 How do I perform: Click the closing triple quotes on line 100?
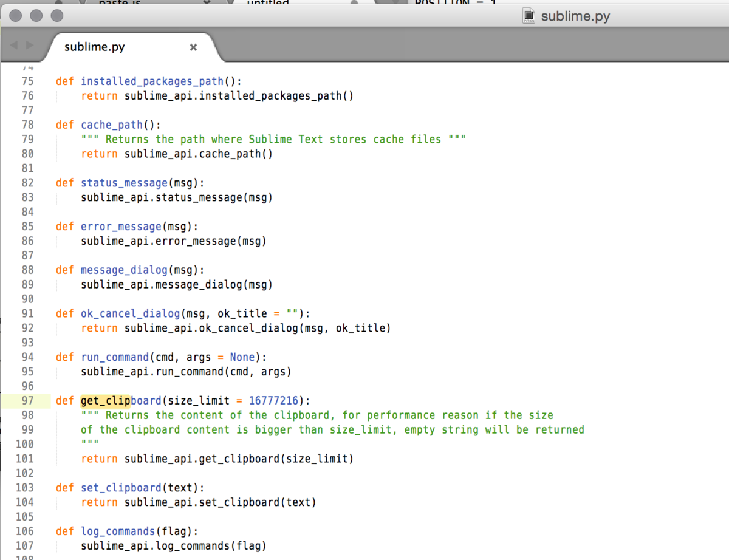pos(90,443)
